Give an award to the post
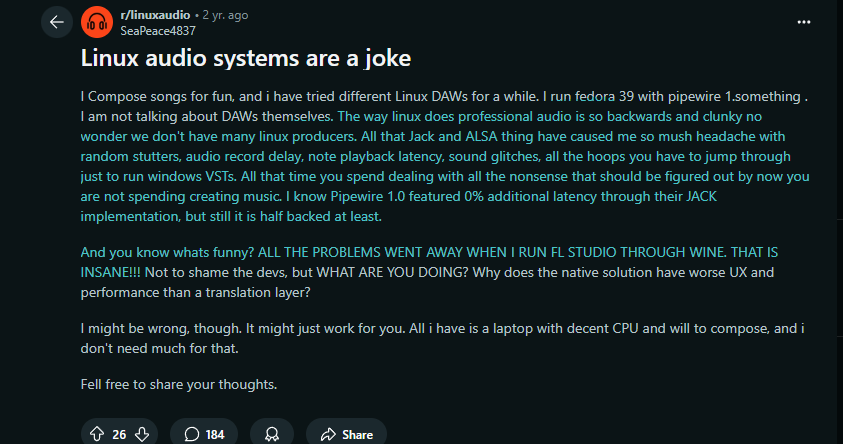843x444 pixels. coord(271,434)
